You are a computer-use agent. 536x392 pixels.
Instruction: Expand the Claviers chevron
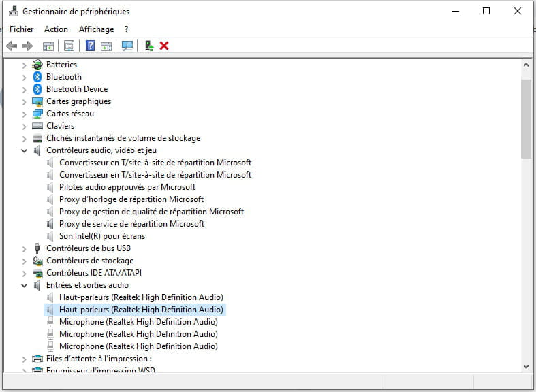[24, 127]
